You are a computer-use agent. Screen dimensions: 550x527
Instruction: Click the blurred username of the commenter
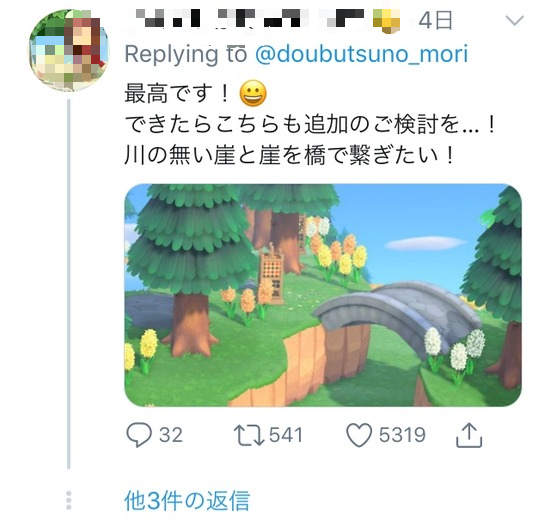coord(268,19)
